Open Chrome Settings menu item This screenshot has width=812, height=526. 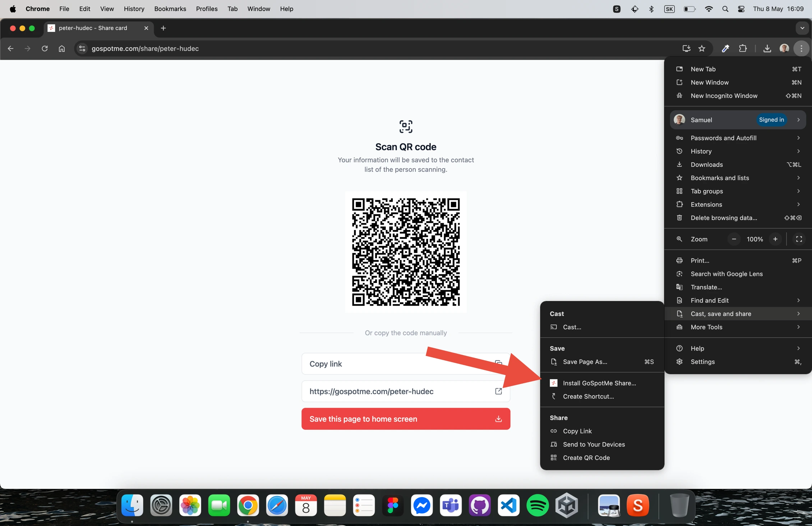[738, 362]
